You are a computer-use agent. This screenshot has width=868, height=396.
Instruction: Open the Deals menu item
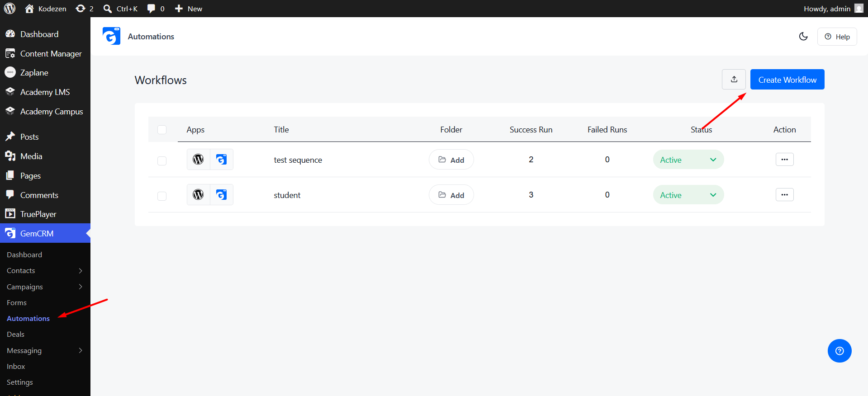[x=16, y=335]
